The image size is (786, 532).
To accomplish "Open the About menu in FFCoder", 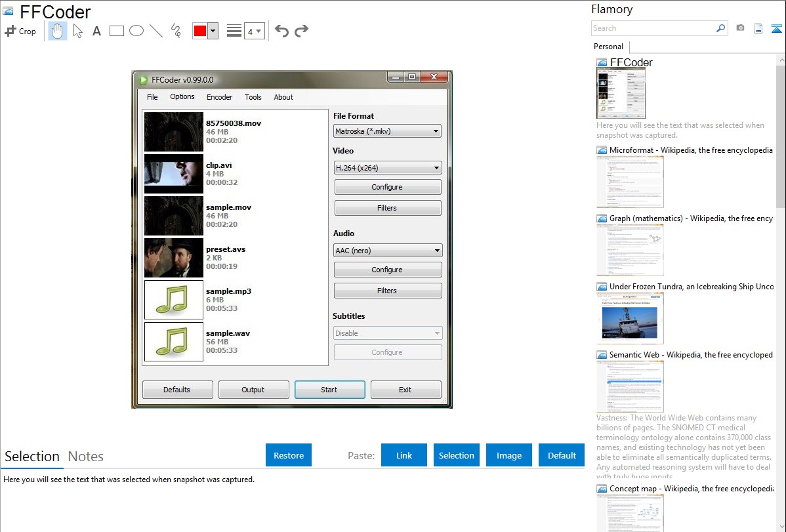I will pos(283,97).
